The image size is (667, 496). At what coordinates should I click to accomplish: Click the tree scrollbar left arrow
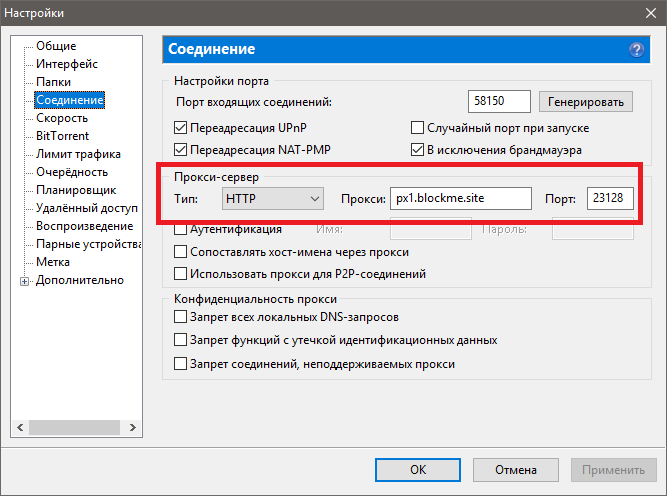point(20,427)
